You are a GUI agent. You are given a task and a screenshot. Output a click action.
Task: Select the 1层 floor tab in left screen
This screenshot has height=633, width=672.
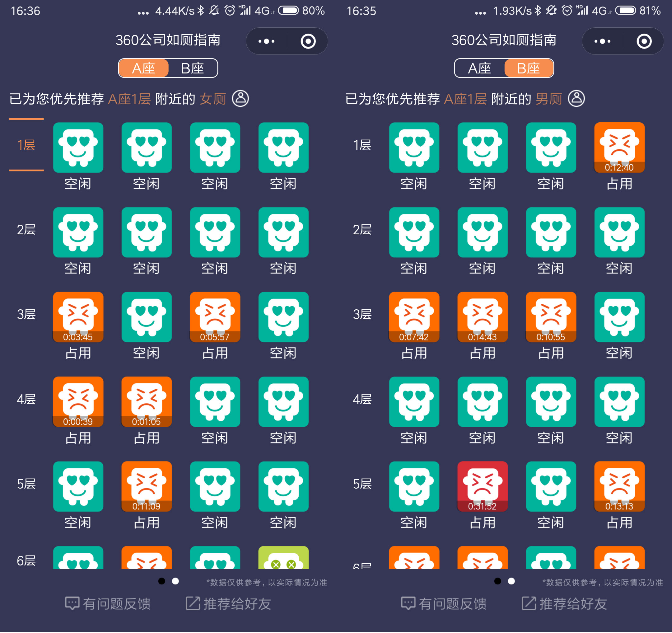click(26, 145)
